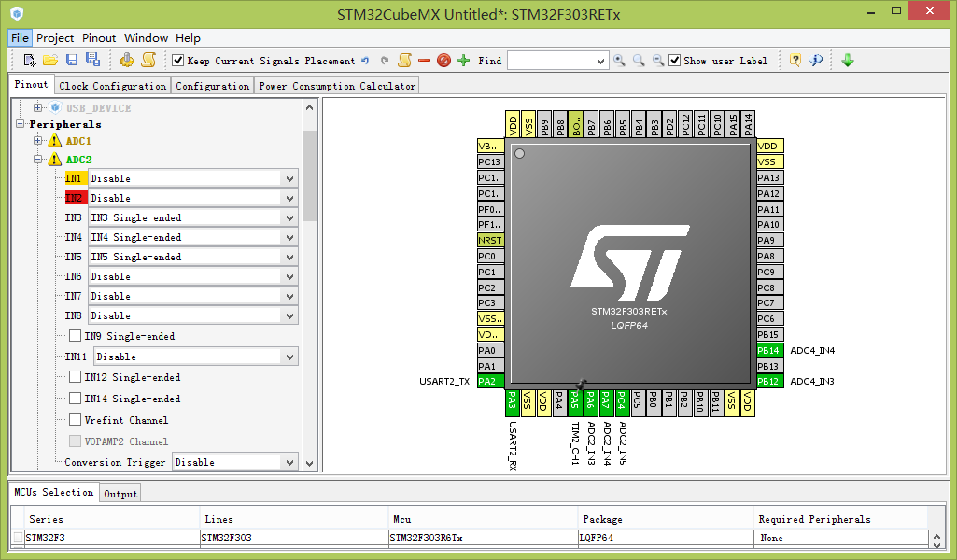This screenshot has width=957, height=560.
Task: Open the Project menu
Action: click(x=55, y=38)
